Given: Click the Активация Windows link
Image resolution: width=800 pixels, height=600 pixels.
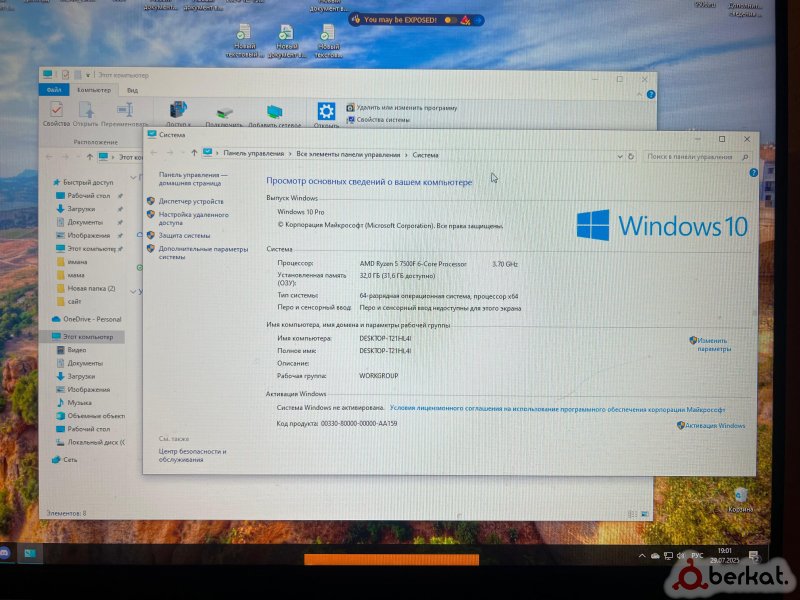Looking at the screenshot, I should (716, 425).
